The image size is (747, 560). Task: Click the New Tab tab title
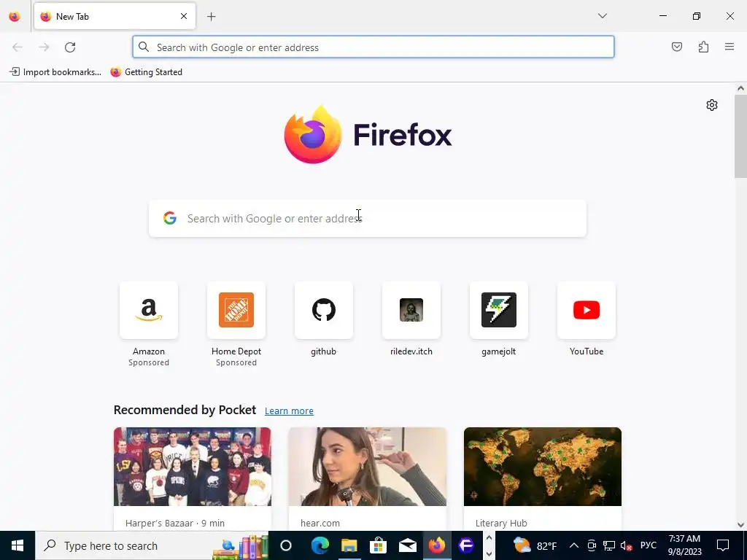tap(72, 17)
